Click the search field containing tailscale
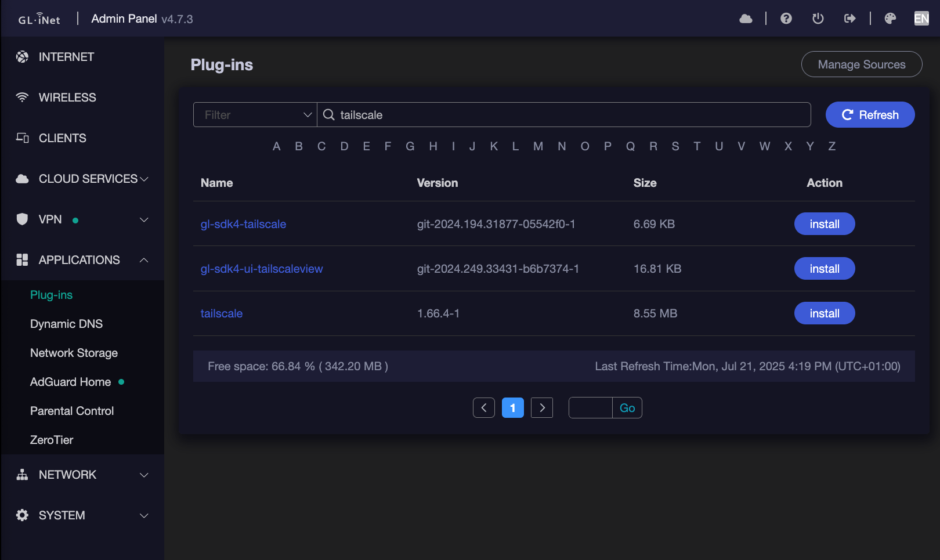This screenshot has height=560, width=940. pyautogui.click(x=564, y=115)
